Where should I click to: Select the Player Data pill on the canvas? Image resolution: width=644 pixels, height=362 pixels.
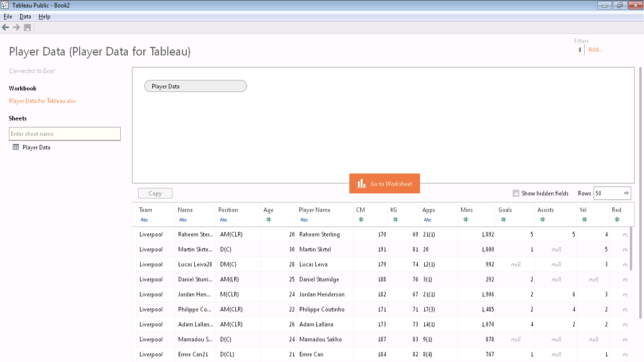click(x=195, y=86)
